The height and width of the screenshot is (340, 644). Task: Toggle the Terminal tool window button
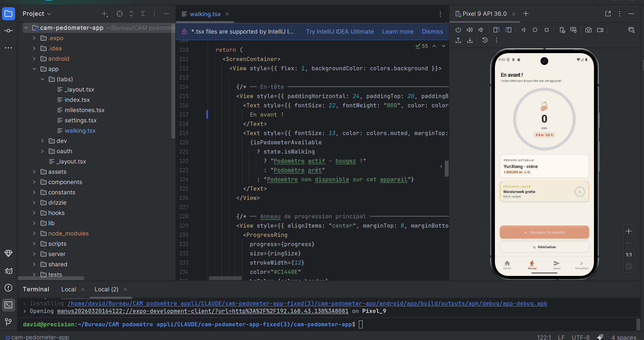point(9,305)
